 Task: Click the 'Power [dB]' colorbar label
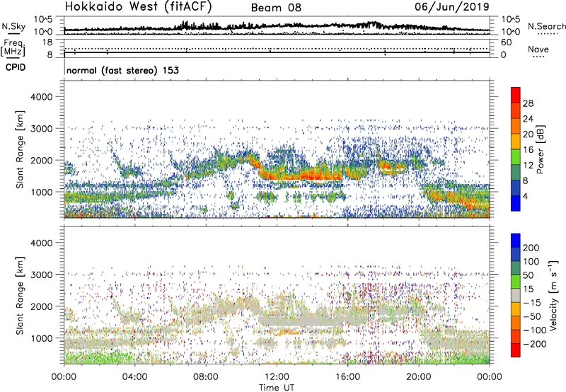(x=540, y=149)
